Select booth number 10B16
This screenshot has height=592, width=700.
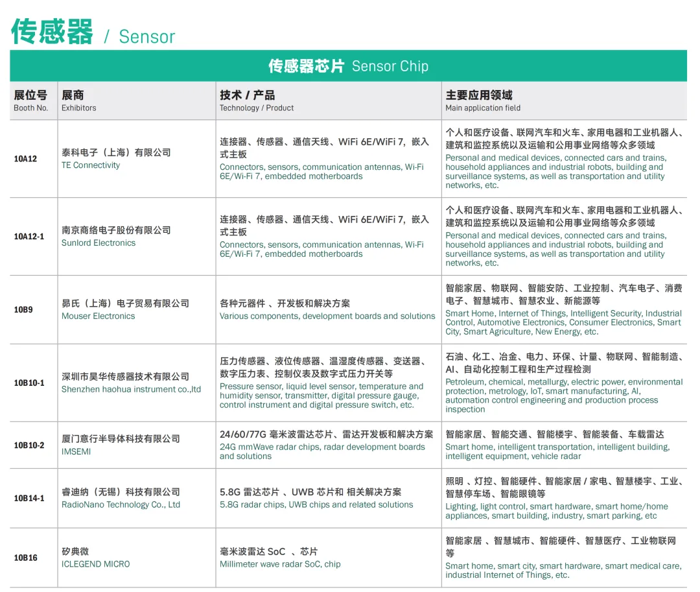point(25,558)
